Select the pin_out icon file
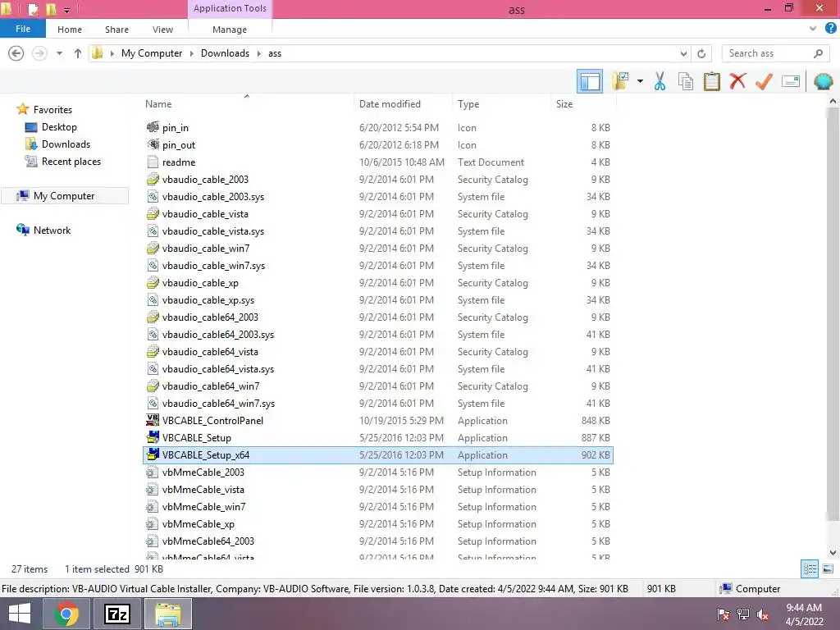The width and height of the screenshot is (840, 630). (377, 144)
